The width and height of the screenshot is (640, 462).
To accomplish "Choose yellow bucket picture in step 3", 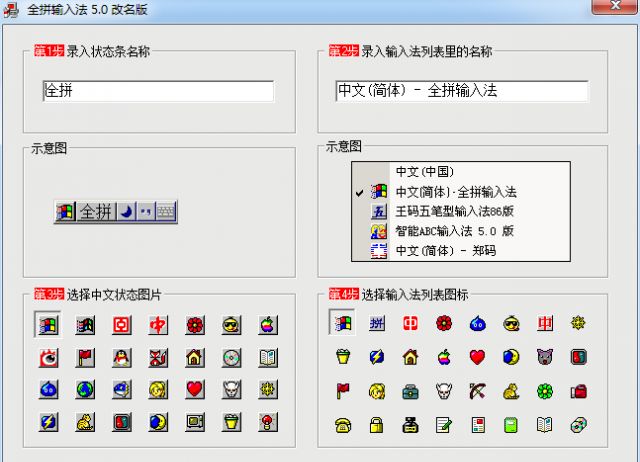I will [231, 422].
